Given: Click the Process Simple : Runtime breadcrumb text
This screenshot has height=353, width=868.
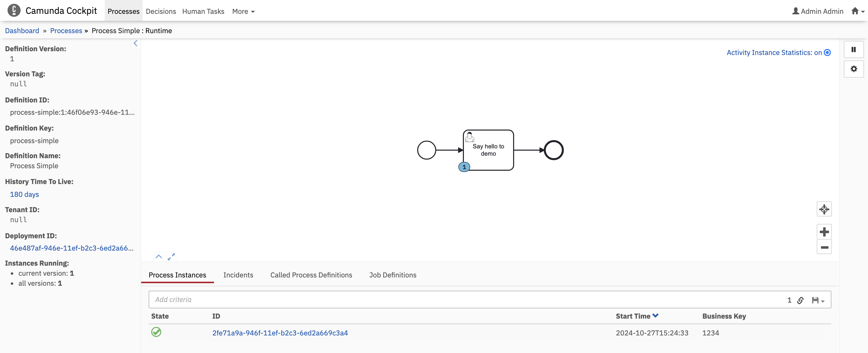Looking at the screenshot, I should 132,31.
